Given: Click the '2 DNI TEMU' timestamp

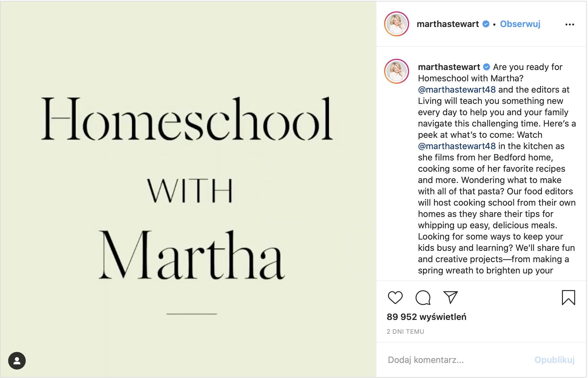Looking at the screenshot, I should [x=405, y=332].
